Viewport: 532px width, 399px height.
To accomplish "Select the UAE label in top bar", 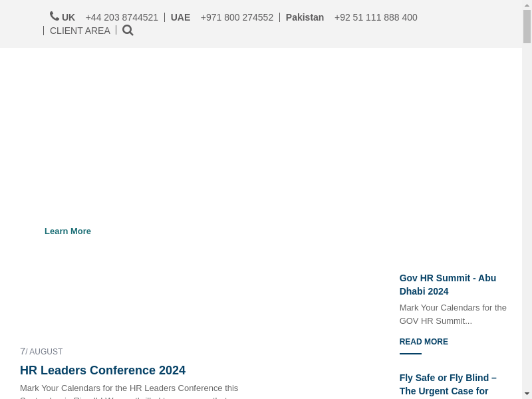I will pyautogui.click(x=180, y=17).
